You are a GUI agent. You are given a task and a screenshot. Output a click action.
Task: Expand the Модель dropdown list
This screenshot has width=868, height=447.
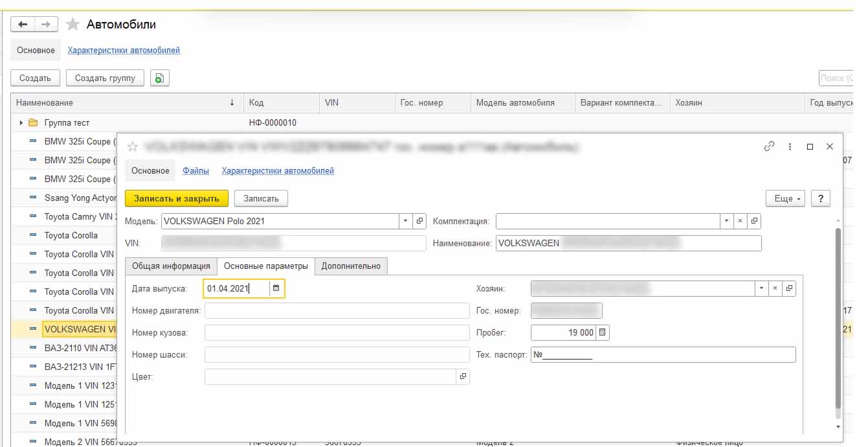406,221
